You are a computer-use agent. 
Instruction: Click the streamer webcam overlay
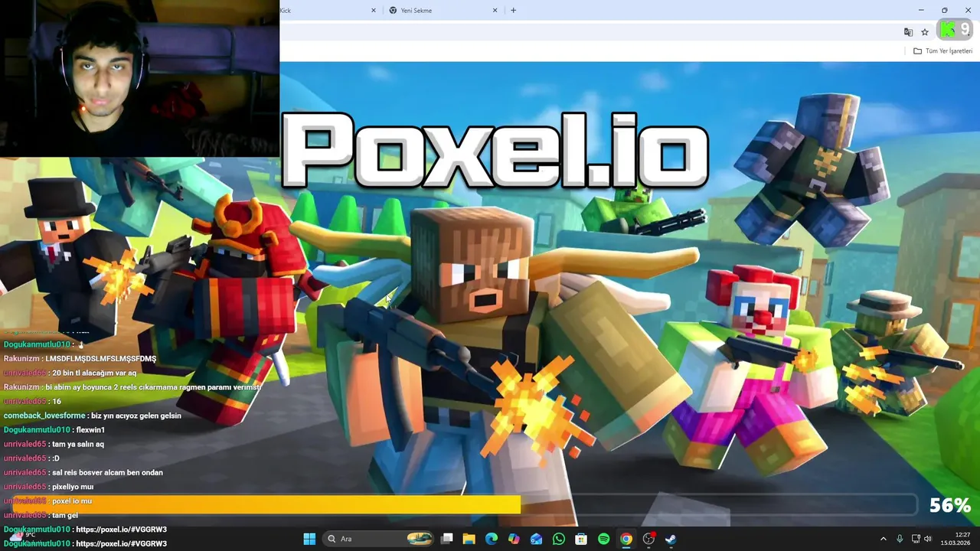click(139, 78)
